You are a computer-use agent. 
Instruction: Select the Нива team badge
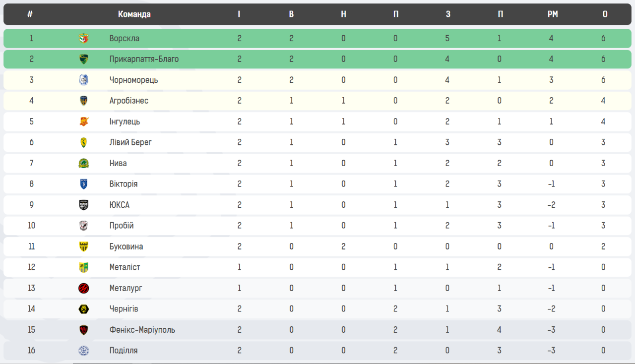(84, 163)
